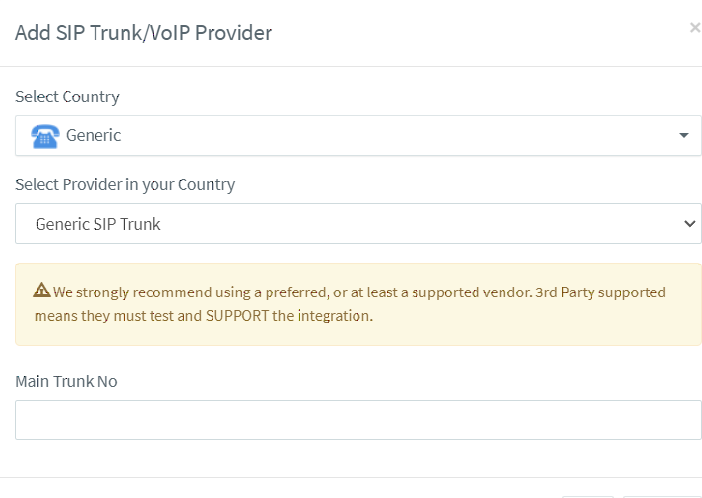Open the Generic country combo box
The height and width of the screenshot is (498, 702).
point(358,135)
